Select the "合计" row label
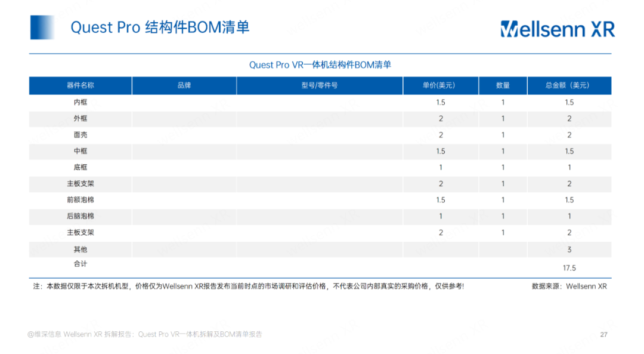 (80, 264)
